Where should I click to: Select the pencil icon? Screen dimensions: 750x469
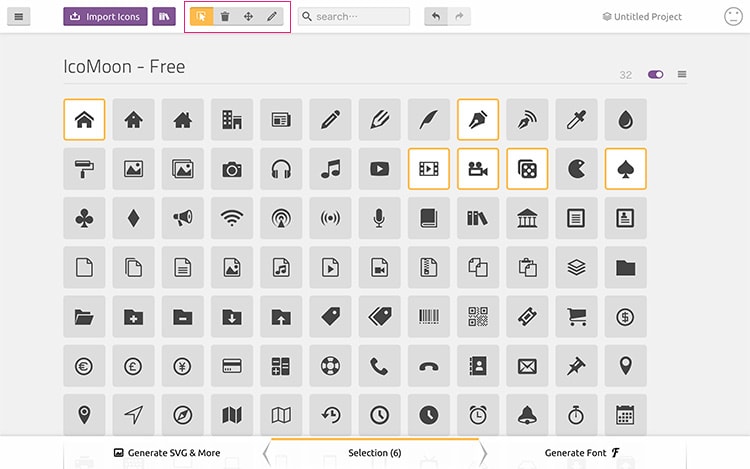(331, 120)
